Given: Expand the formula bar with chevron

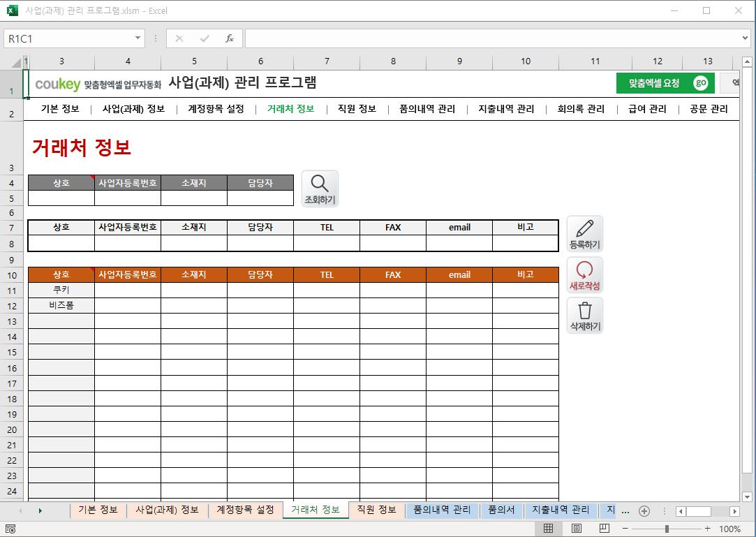Looking at the screenshot, I should [x=746, y=38].
